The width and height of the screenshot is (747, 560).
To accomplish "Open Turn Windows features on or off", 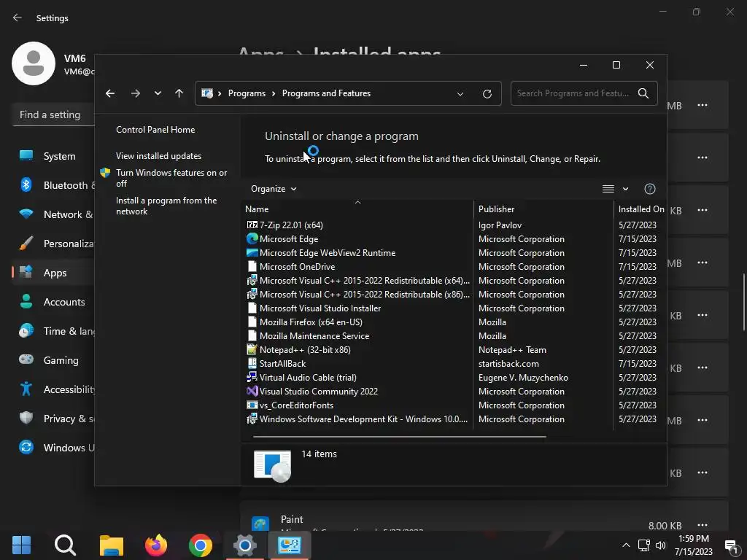I will point(171,178).
